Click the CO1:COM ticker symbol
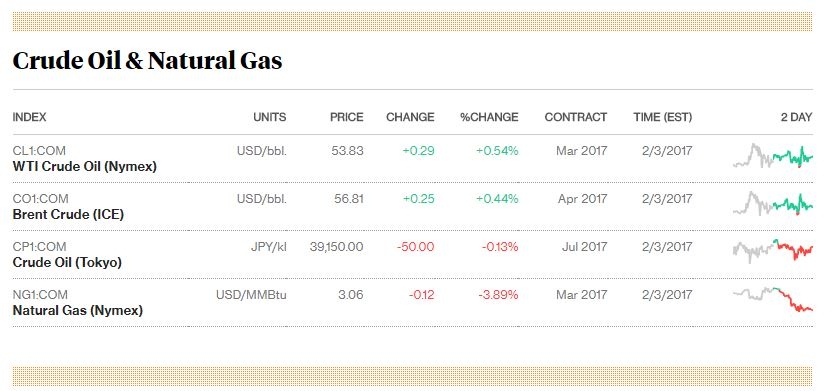Viewport: 832px width, 391px height. click(x=40, y=198)
